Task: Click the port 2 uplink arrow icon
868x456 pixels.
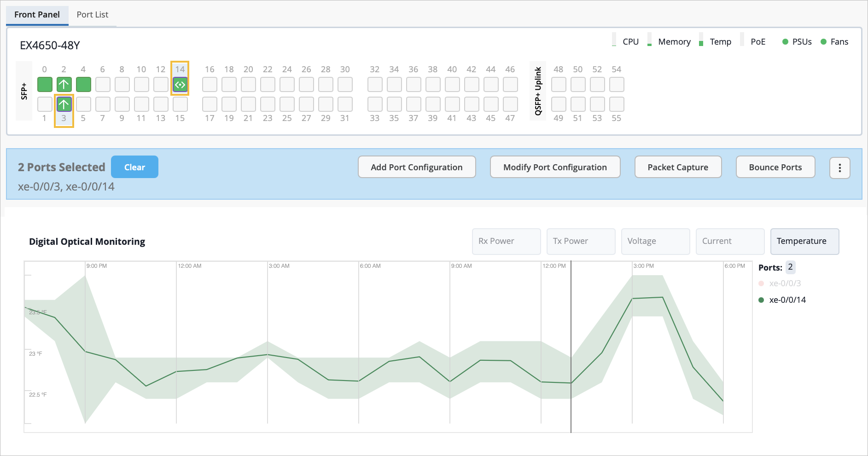Action: [x=64, y=85]
